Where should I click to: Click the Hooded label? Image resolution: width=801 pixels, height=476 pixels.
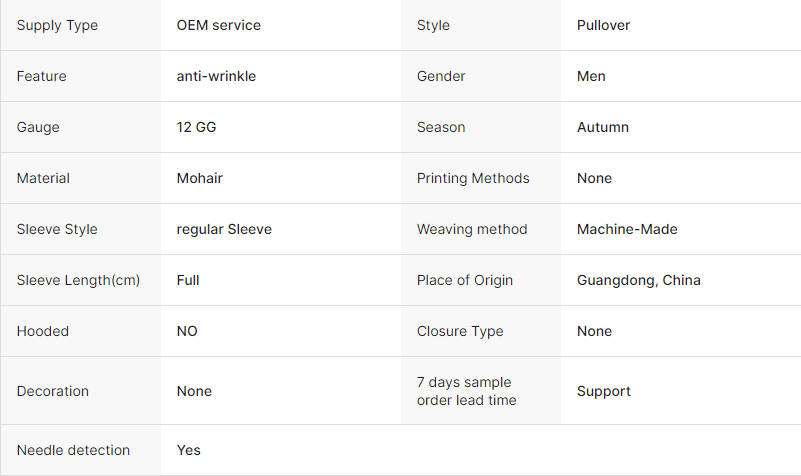click(x=42, y=331)
